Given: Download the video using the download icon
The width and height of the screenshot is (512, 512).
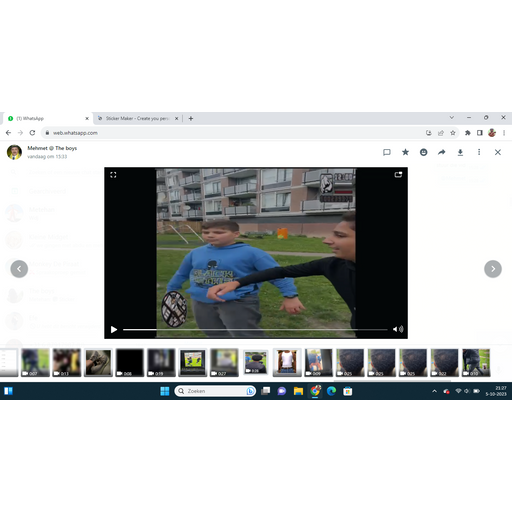Looking at the screenshot, I should click(x=460, y=152).
